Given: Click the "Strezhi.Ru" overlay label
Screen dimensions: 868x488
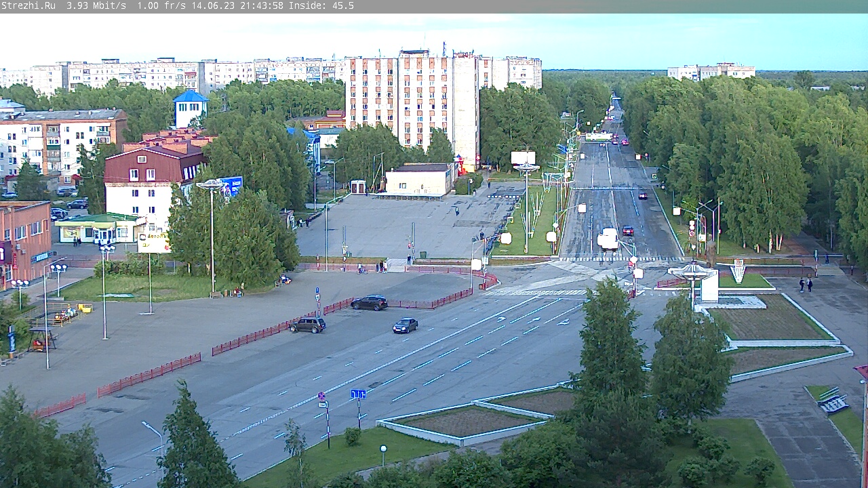Looking at the screenshot, I should point(28,5).
